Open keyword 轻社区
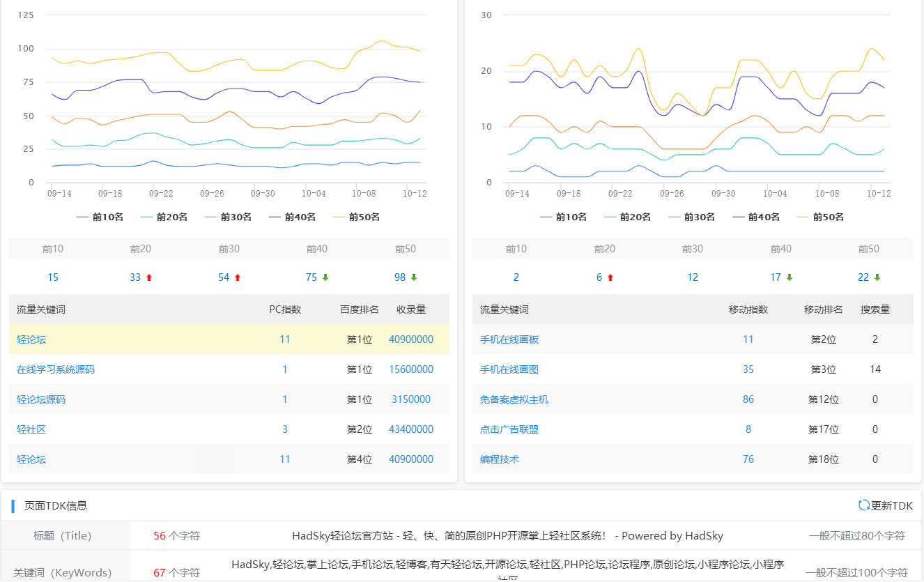Image resolution: width=924 pixels, height=582 pixels. [31, 429]
